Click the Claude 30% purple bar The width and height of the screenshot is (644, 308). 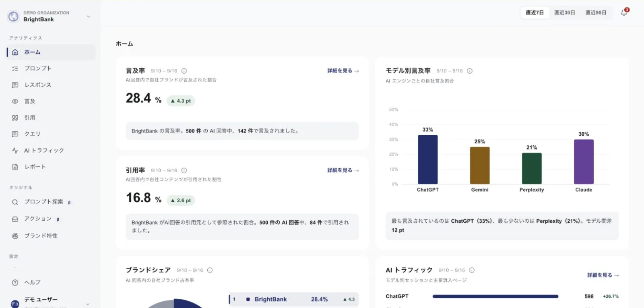[x=584, y=162]
